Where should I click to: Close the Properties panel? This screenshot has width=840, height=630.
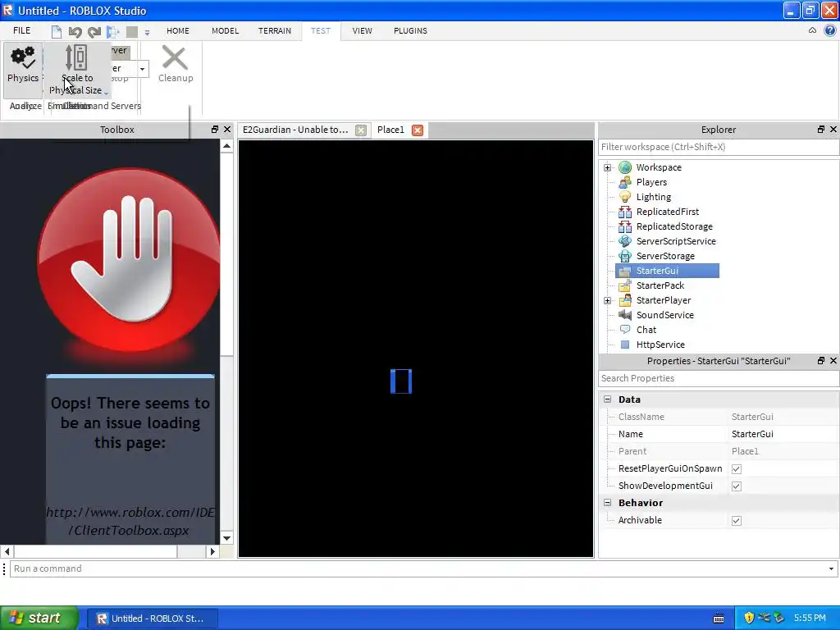tap(833, 361)
